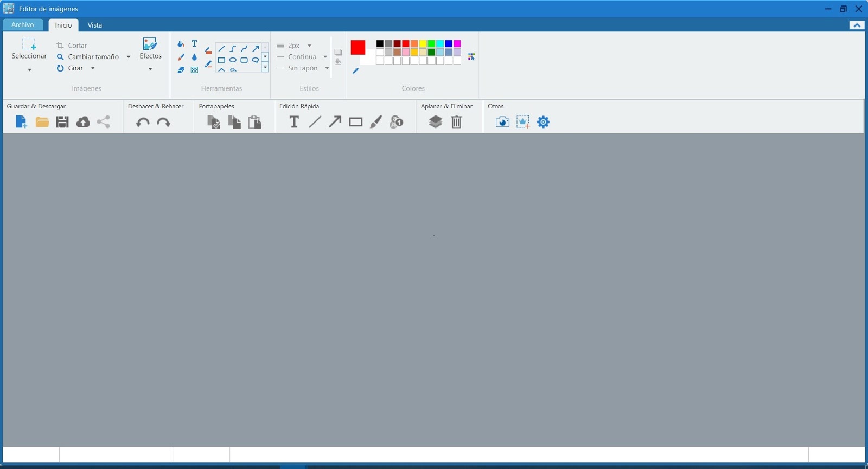The width and height of the screenshot is (868, 469).
Task: Flatten layers in Aplanar & Eliminar
Action: tap(436, 122)
